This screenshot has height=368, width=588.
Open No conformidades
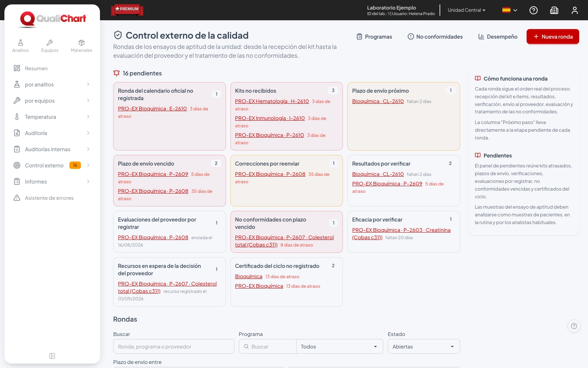coord(435,37)
